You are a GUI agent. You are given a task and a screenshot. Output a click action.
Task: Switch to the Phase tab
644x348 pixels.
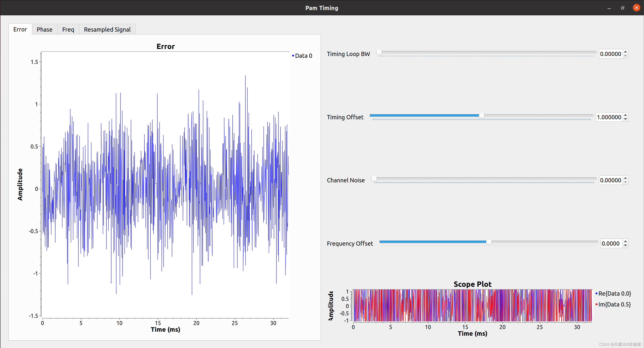[x=45, y=29]
